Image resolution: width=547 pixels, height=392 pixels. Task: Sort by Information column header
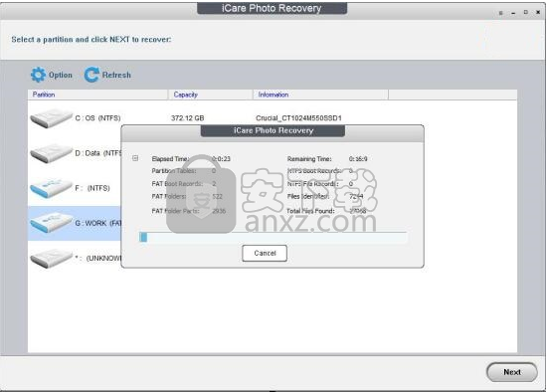tap(320, 95)
